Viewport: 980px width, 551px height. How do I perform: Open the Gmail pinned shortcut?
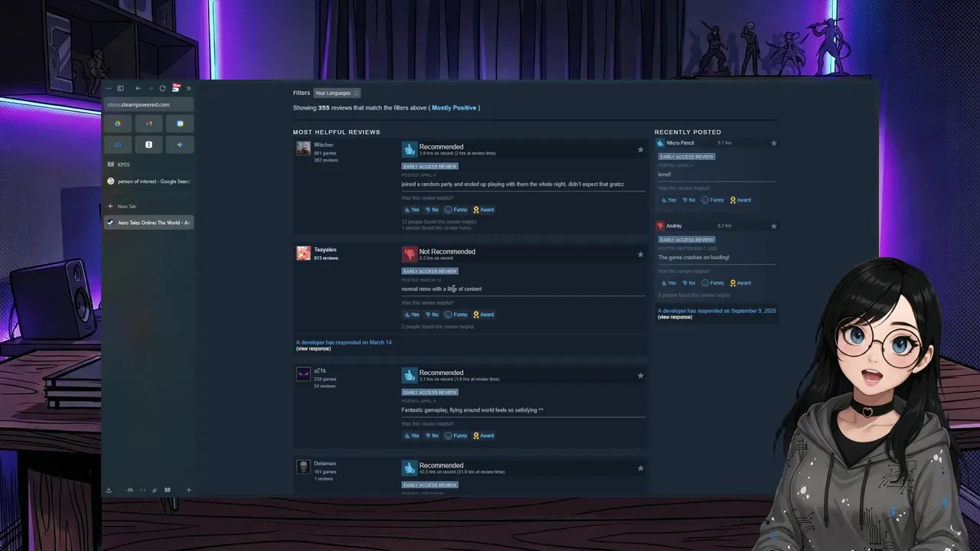point(149,123)
